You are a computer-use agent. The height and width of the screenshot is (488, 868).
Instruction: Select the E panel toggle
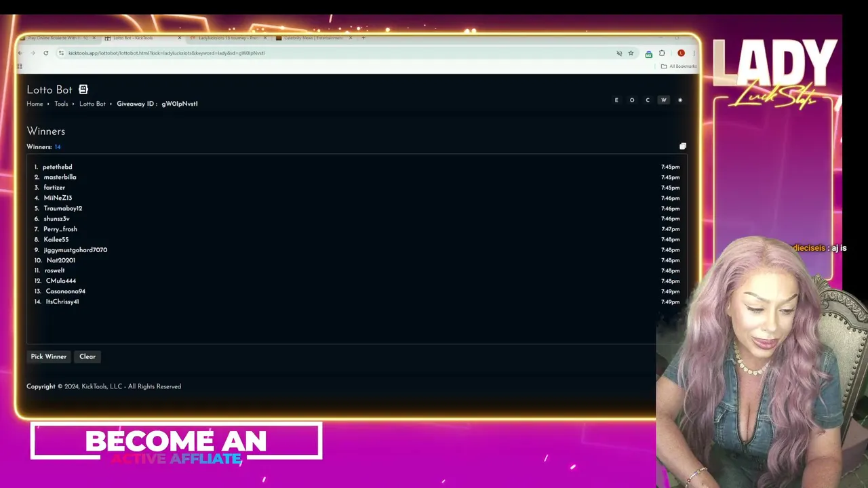pos(616,100)
